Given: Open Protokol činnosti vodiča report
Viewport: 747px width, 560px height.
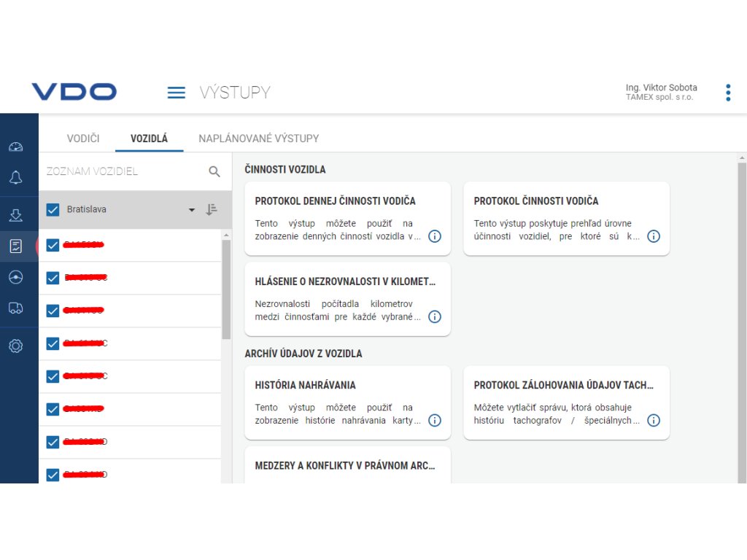Looking at the screenshot, I should (566, 219).
